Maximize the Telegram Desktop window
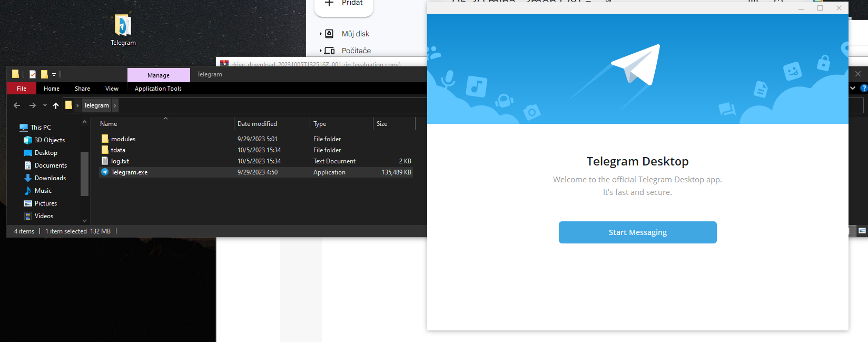 820,8
